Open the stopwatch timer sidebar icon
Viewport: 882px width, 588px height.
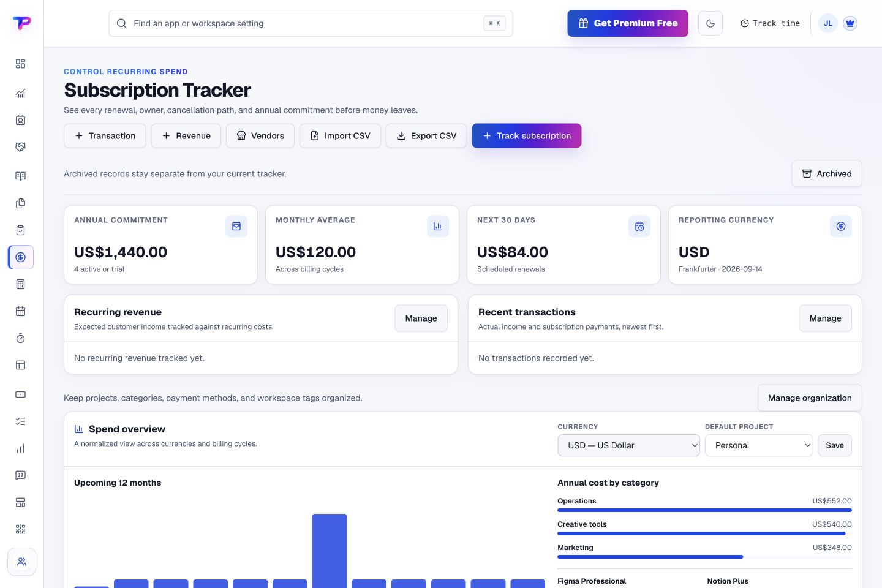(20, 338)
